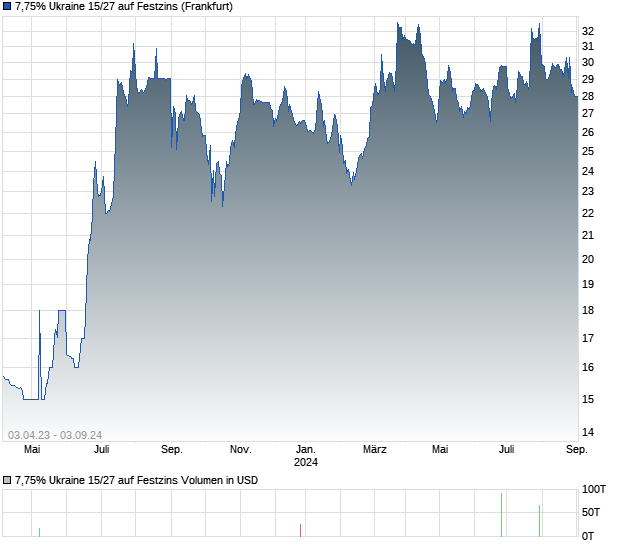Click the date range '03.04.23 - 03.09.24'
This screenshot has width=620, height=546.
55,435
